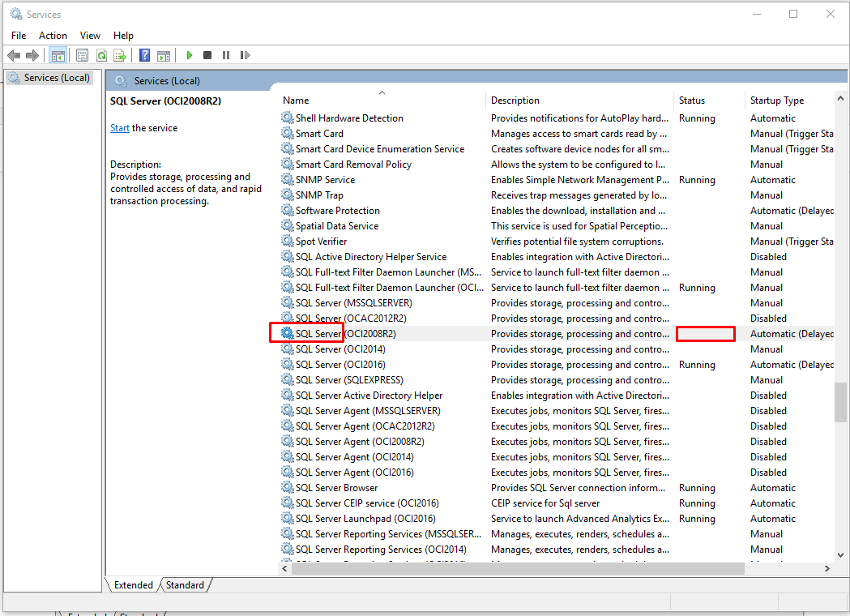Click the Pause Service toolbar button

coord(226,55)
